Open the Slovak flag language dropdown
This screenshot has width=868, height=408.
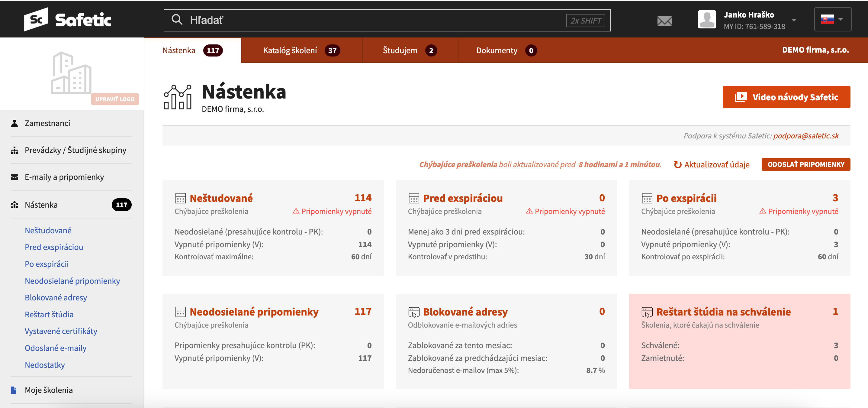[x=833, y=19]
